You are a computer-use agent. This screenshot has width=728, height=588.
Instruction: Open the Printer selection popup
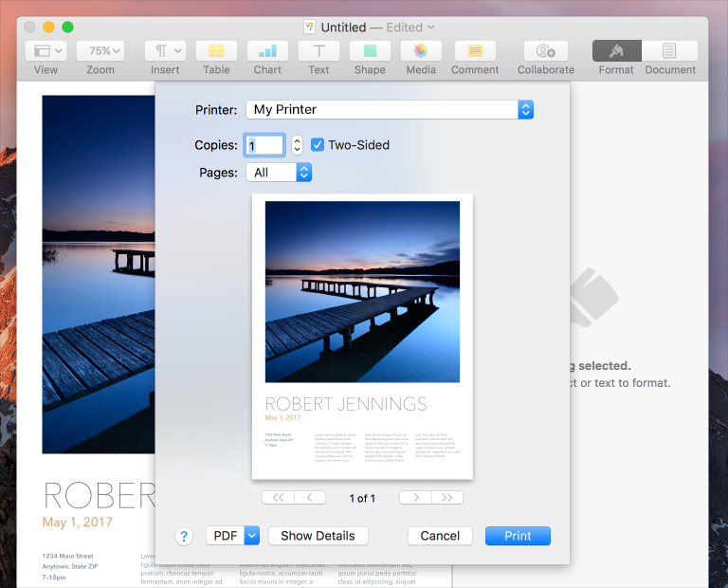pos(390,110)
